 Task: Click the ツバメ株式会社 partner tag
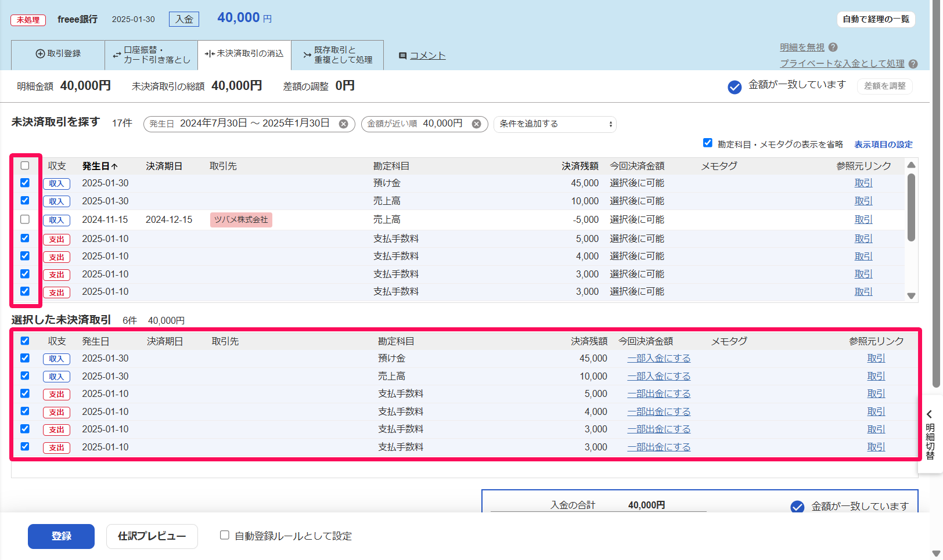pyautogui.click(x=241, y=220)
